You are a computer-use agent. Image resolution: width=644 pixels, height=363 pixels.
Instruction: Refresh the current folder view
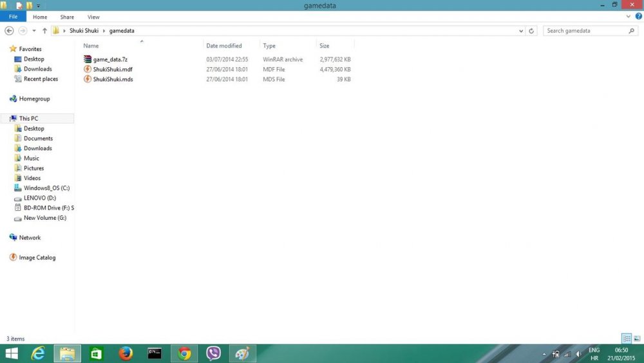(x=531, y=30)
